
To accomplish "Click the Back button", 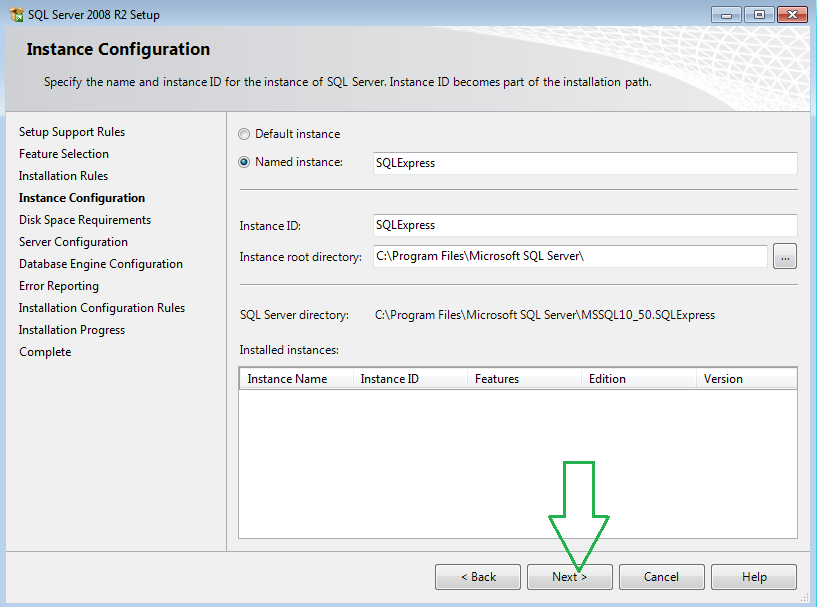I will (x=478, y=577).
